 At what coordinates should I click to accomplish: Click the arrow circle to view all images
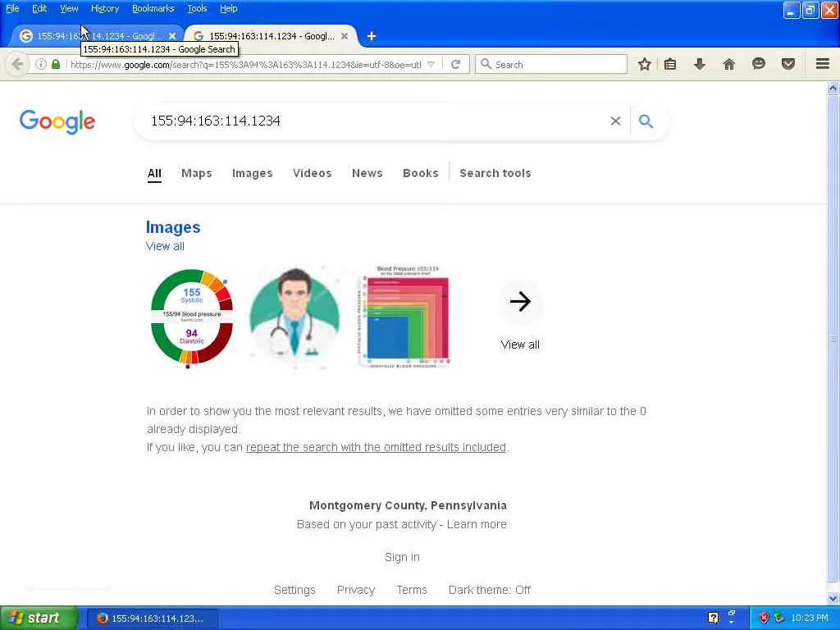[520, 302]
